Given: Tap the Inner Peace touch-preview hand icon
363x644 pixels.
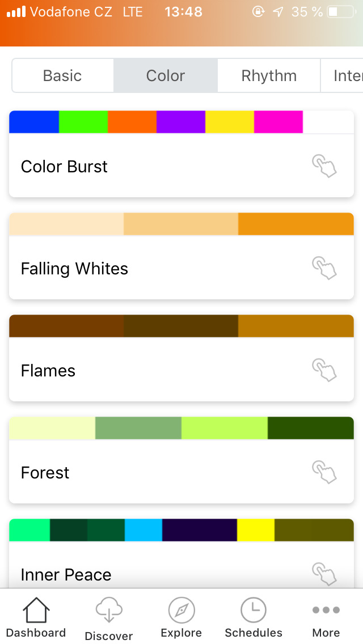Looking at the screenshot, I should [324, 574].
